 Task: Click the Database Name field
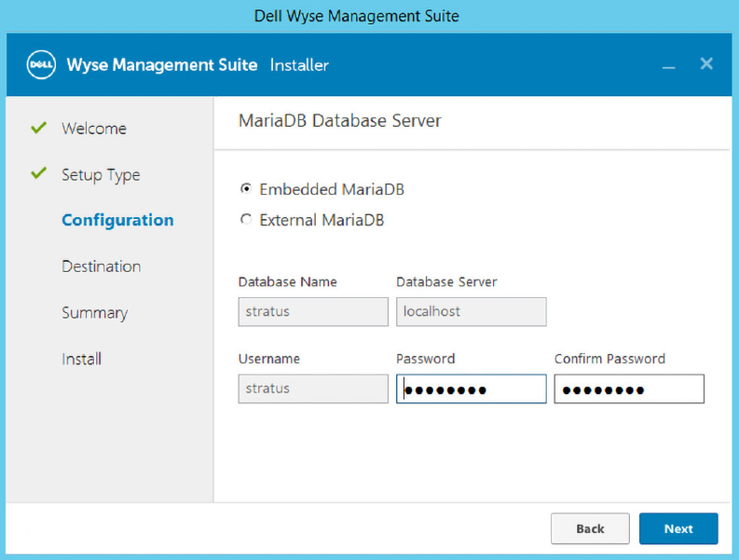click(x=313, y=311)
